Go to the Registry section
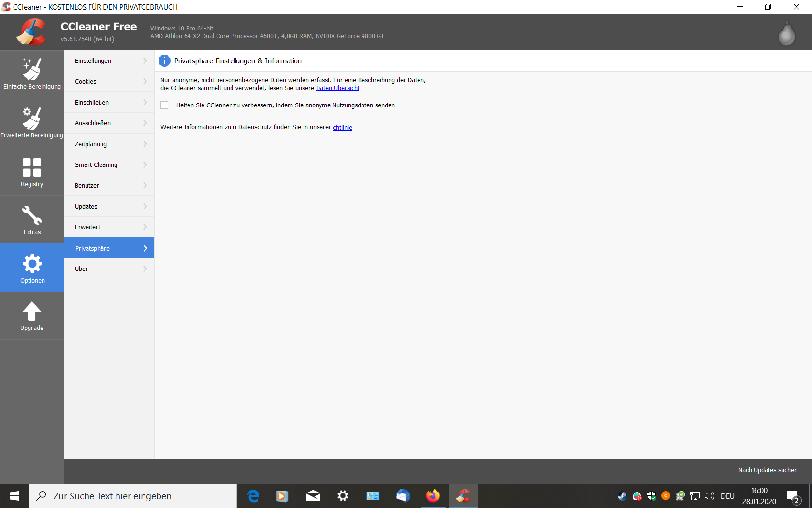The width and height of the screenshot is (812, 508). pos(32,172)
